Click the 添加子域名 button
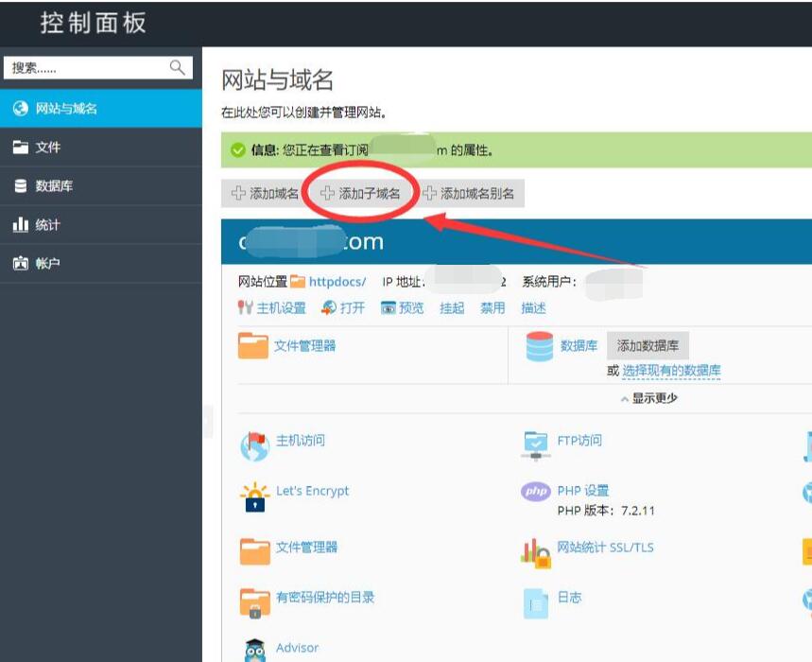The width and height of the screenshot is (812, 662). pyautogui.click(x=360, y=193)
